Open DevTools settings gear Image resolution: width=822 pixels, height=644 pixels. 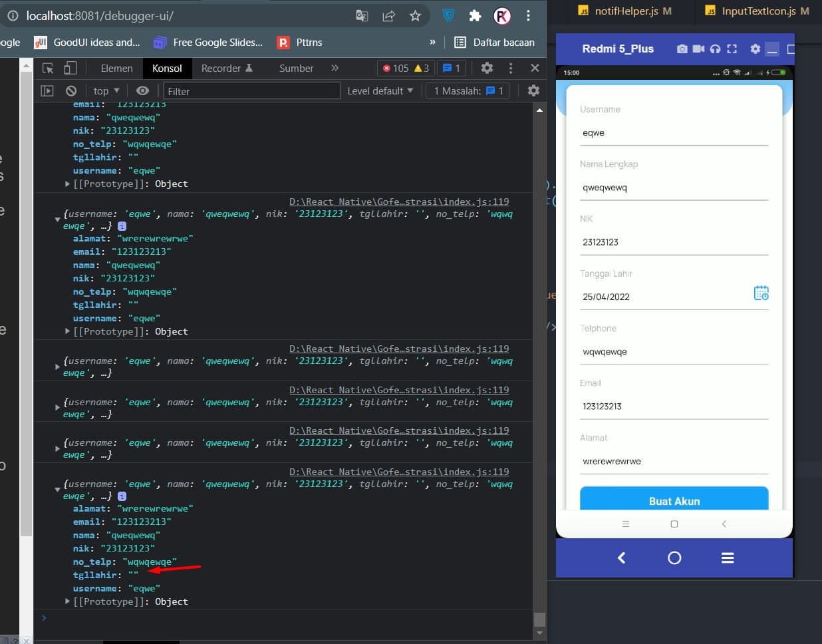tap(487, 68)
